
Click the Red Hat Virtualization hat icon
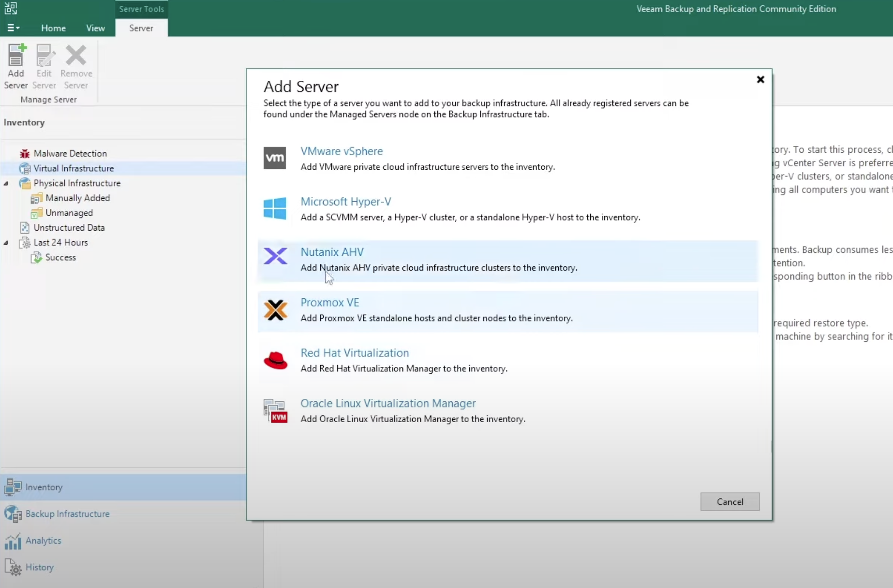275,360
